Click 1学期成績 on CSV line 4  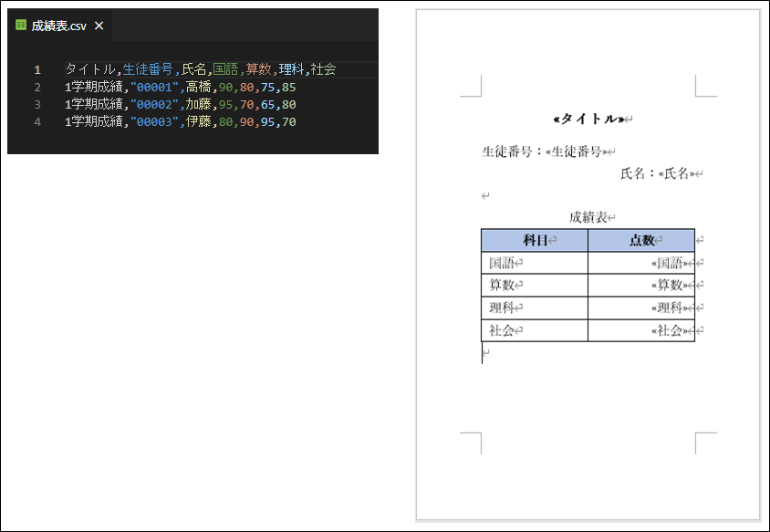(93, 121)
